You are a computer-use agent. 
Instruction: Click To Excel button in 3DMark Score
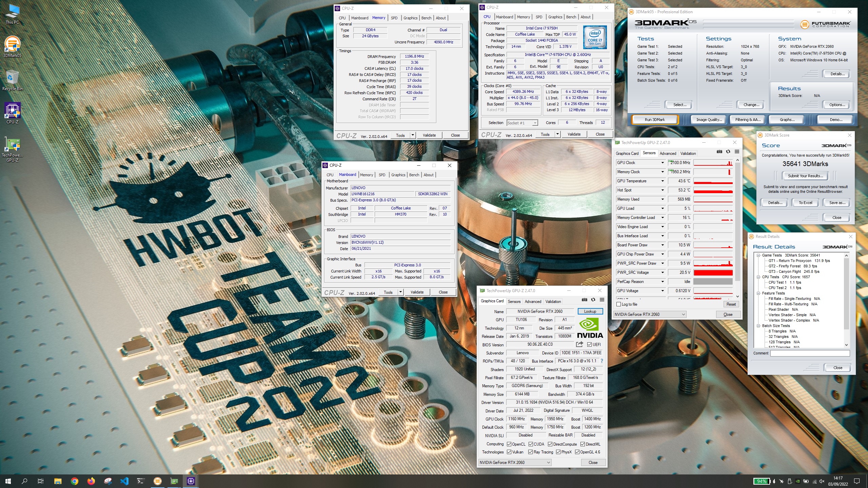(x=805, y=203)
